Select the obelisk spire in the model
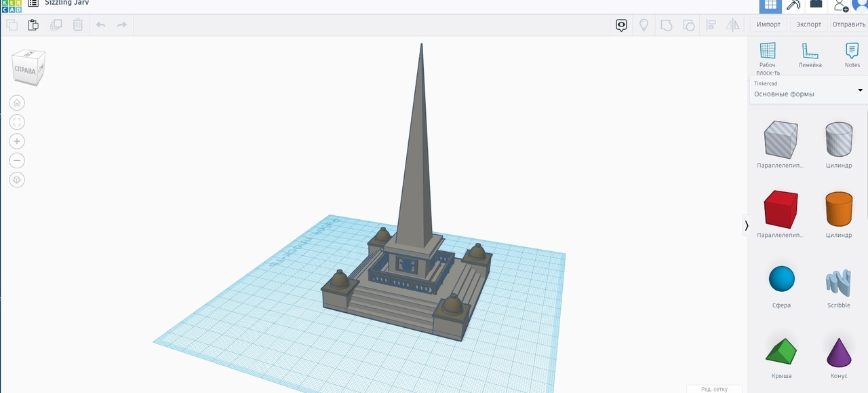The width and height of the screenshot is (868, 393). (417, 163)
